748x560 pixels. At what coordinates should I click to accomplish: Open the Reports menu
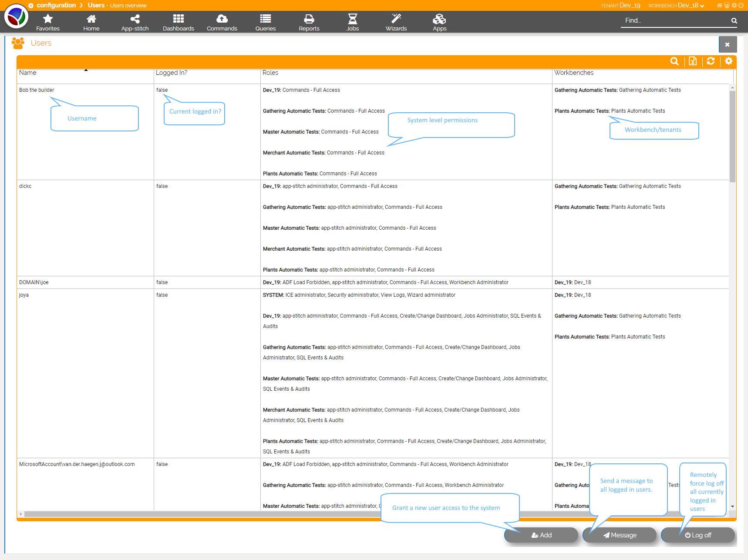tap(309, 22)
